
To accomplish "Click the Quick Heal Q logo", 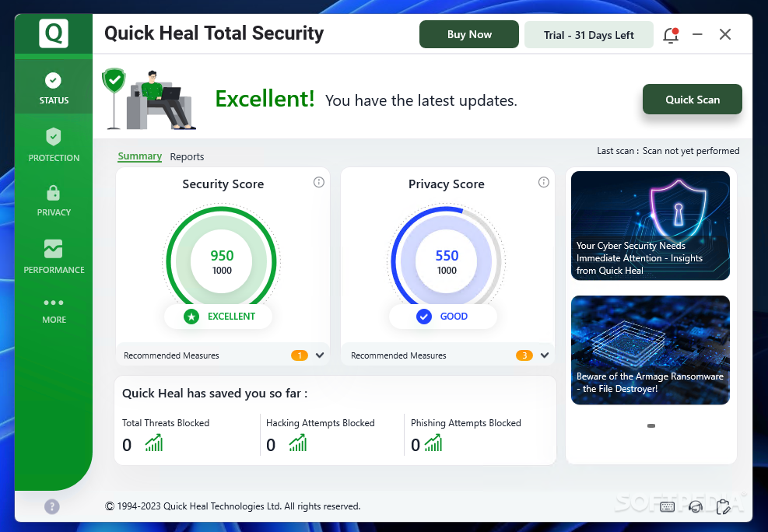I will 54,33.
